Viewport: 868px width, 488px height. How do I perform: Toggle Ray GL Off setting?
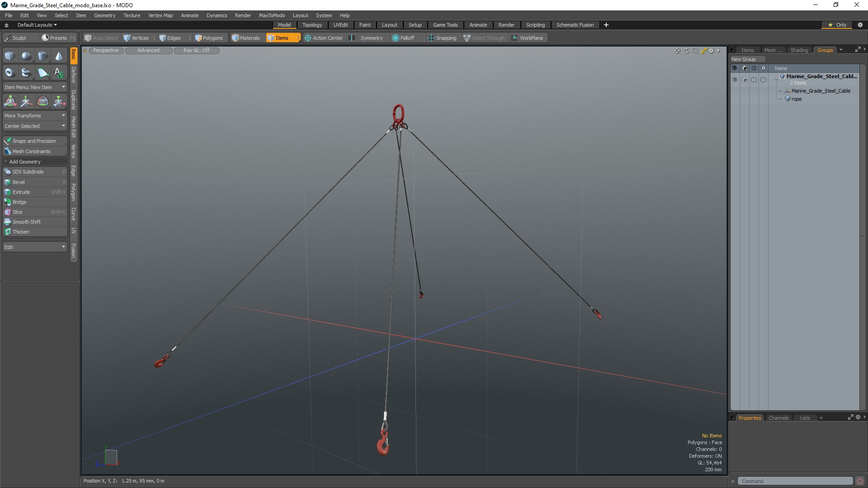[196, 50]
